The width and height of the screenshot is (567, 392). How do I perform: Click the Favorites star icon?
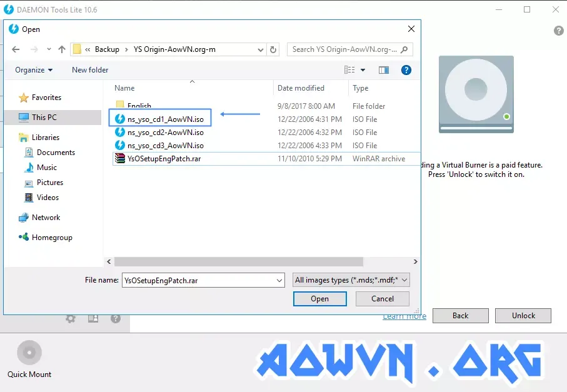pos(24,98)
